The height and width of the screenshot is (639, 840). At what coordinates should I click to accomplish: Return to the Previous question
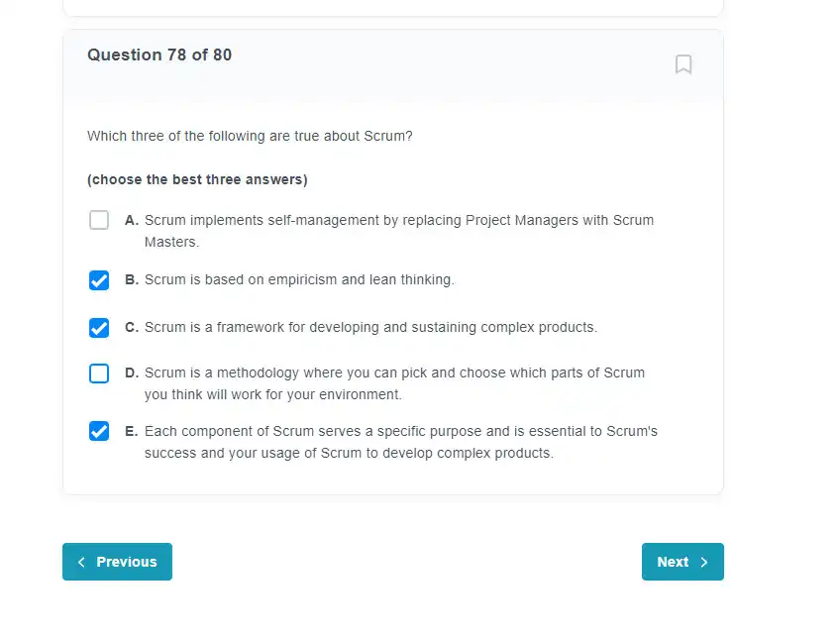pos(117,562)
